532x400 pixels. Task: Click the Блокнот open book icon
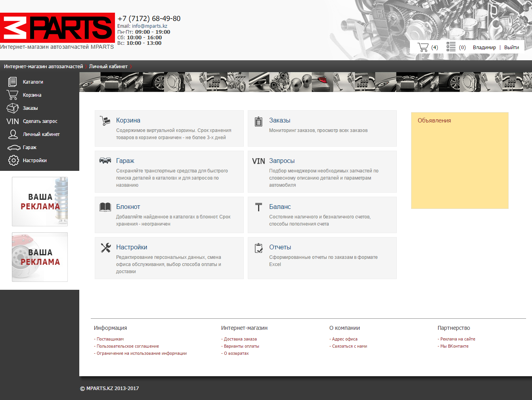click(x=105, y=207)
